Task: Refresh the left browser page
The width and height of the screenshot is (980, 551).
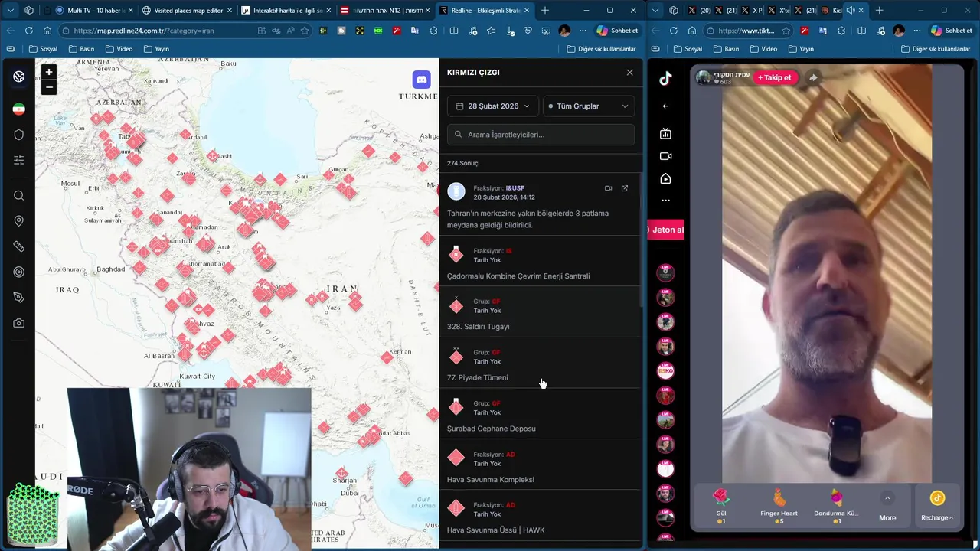Action: tap(29, 31)
